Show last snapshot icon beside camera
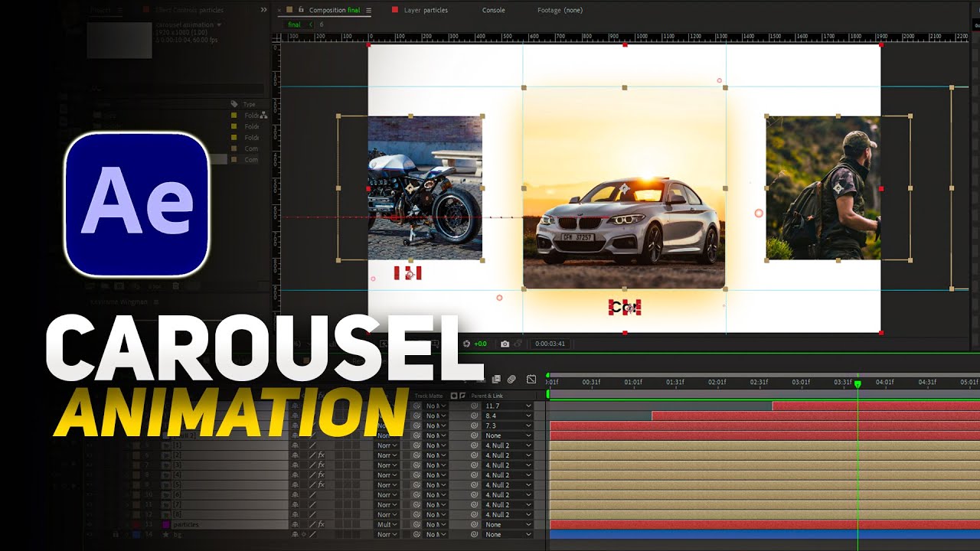This screenshot has height=551, width=980. click(x=518, y=344)
